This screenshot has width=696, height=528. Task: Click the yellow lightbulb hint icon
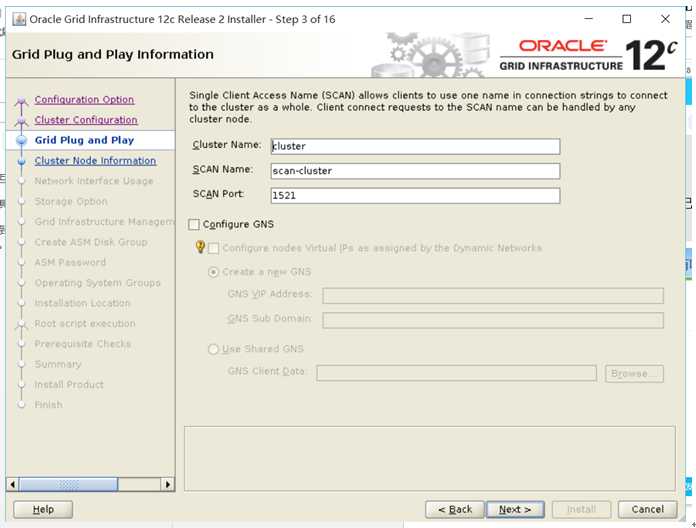click(200, 246)
